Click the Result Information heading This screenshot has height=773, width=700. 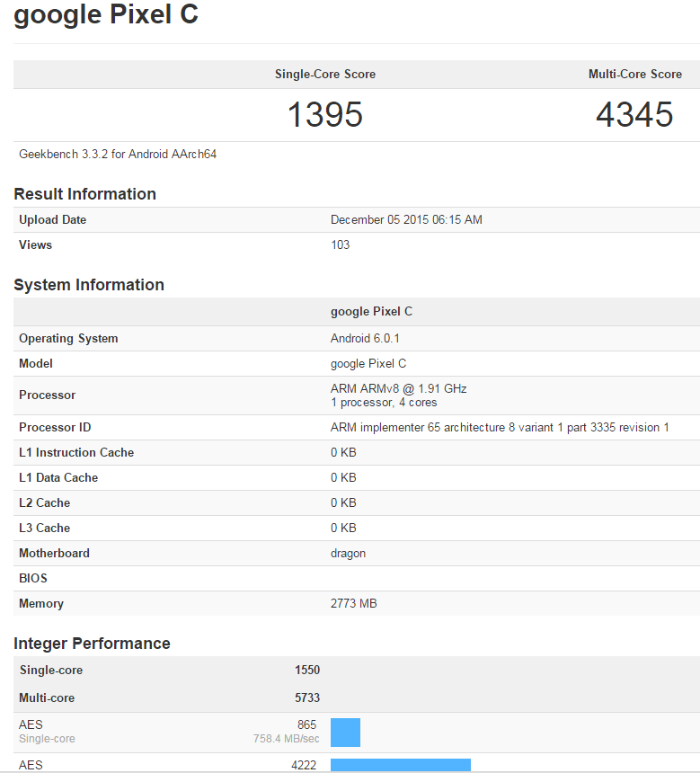84,194
